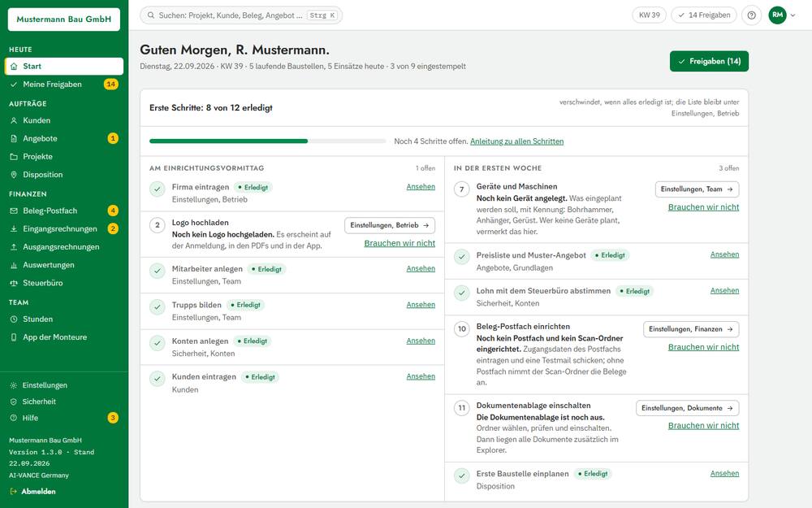The width and height of the screenshot is (812, 508).
Task: Click the Erste Schritte progress bar
Action: (268, 141)
